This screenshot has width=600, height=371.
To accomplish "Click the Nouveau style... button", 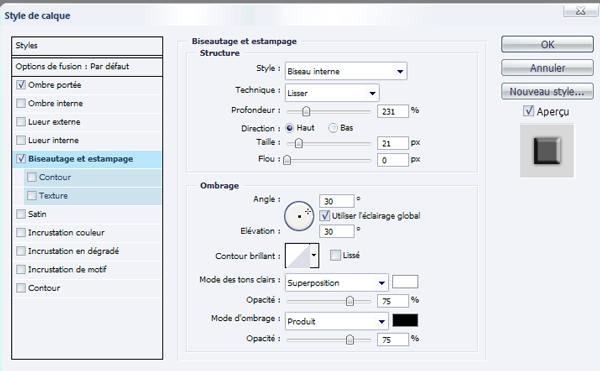I will 547,92.
